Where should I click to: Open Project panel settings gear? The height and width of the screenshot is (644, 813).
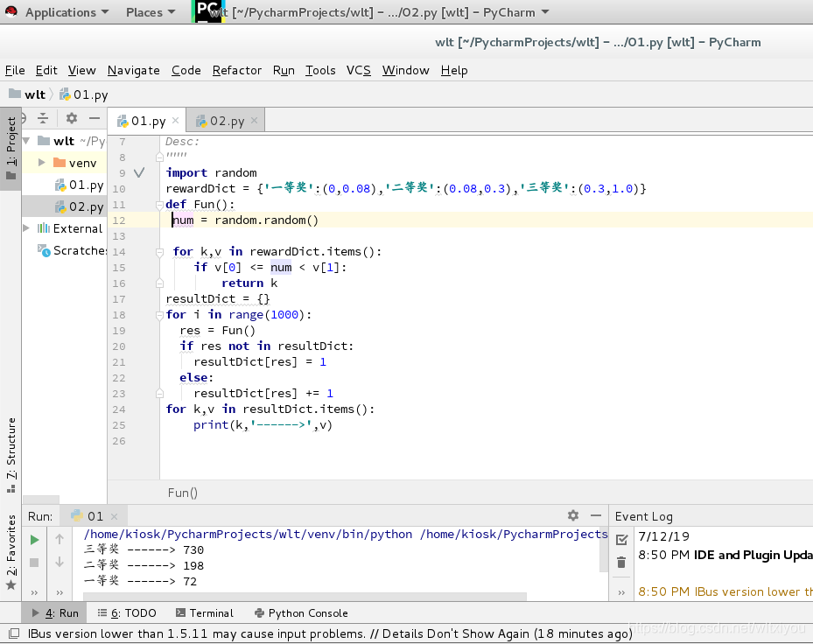tap(72, 118)
